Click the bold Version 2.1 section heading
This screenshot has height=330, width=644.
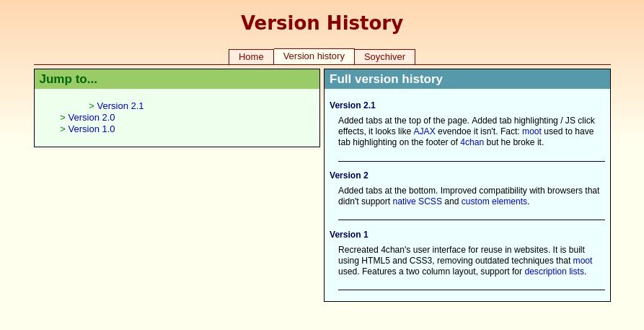[x=352, y=105]
